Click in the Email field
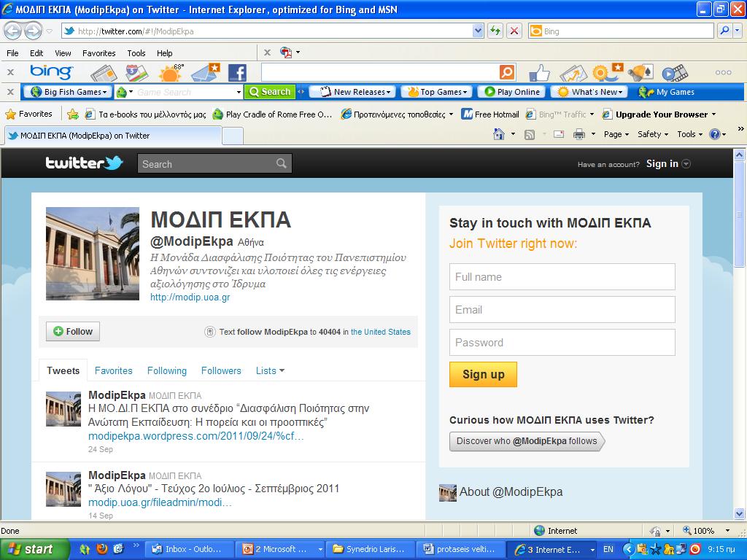The image size is (747, 560). tap(562, 309)
